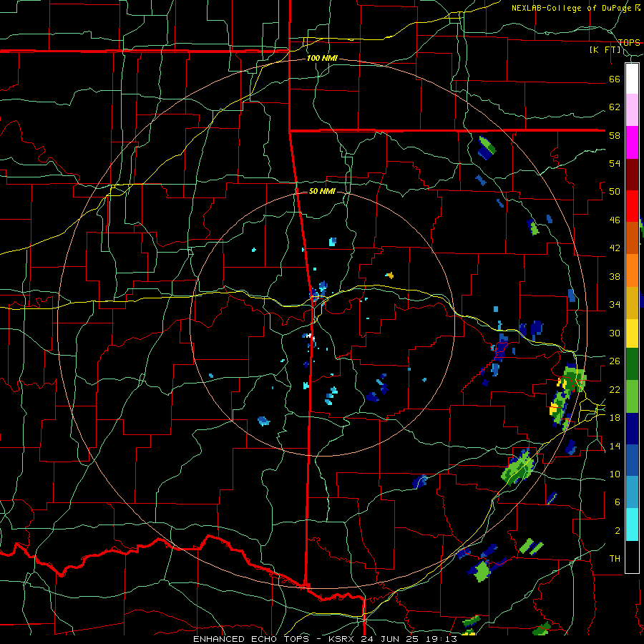Click the "14" scale value
This screenshot has height=644, width=644.
pyautogui.click(x=615, y=446)
